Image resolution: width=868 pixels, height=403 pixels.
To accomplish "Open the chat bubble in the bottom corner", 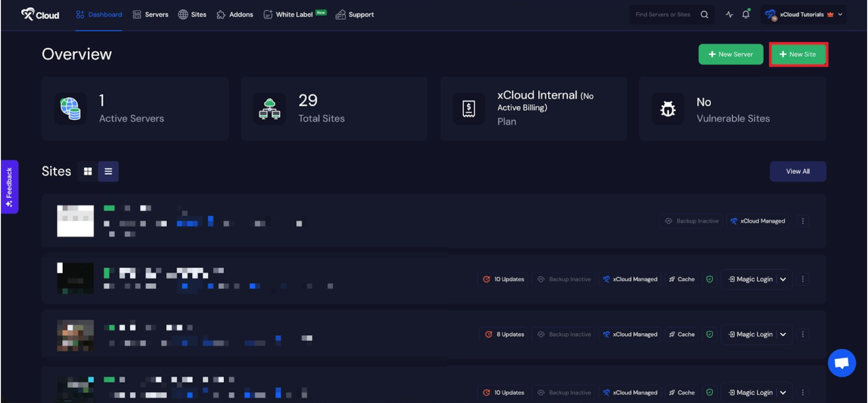I will (842, 363).
